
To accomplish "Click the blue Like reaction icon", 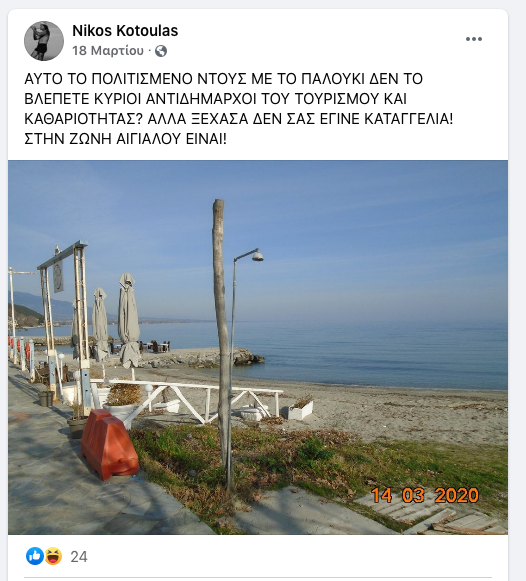I will pyautogui.click(x=35, y=556).
